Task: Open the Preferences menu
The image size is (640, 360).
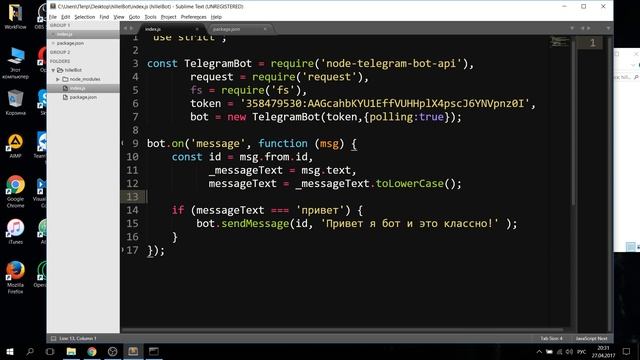Action: tap(193, 17)
